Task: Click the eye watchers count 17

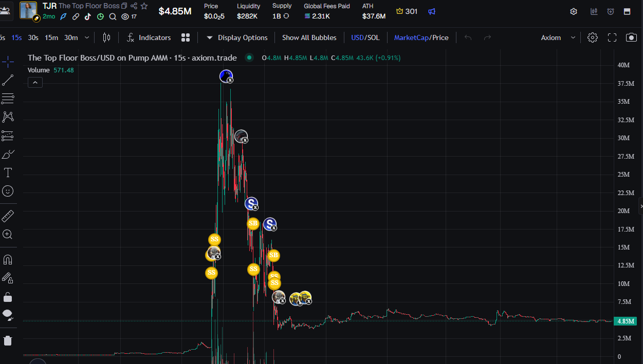Action: (x=129, y=16)
